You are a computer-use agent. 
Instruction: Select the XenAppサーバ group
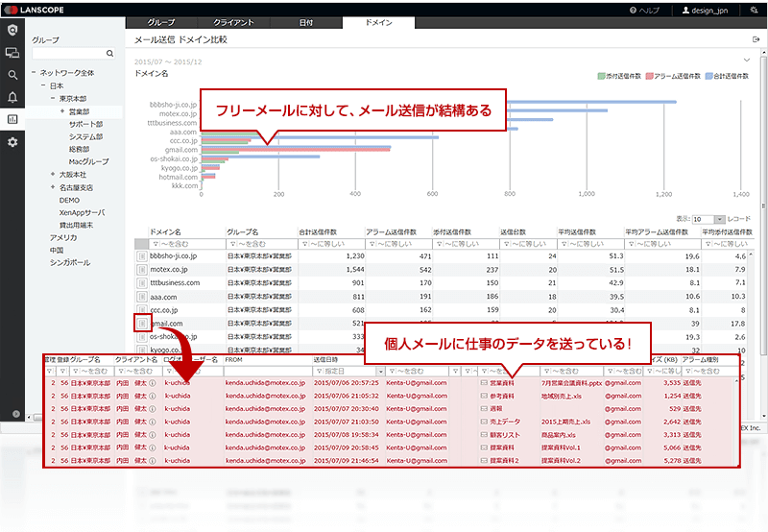(x=82, y=212)
